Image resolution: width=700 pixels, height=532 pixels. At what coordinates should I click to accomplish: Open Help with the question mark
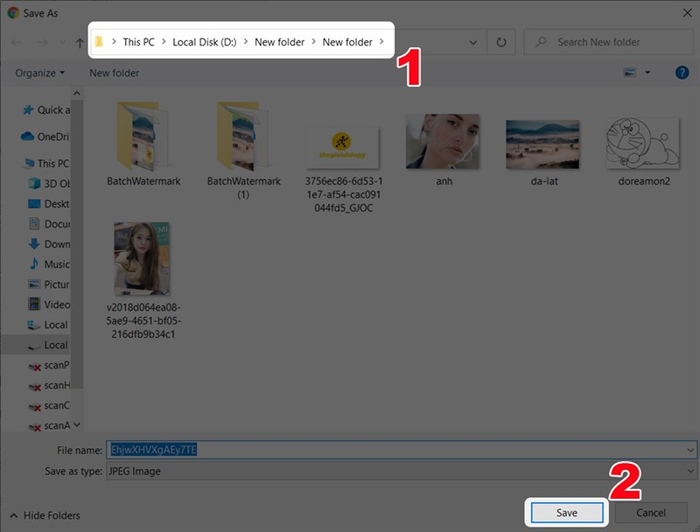coord(682,72)
